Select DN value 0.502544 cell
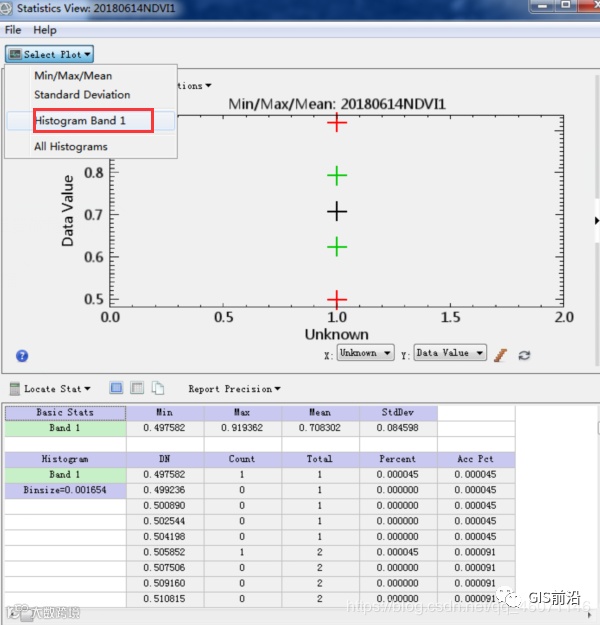Image resolution: width=600 pixels, height=625 pixels. click(x=165, y=521)
